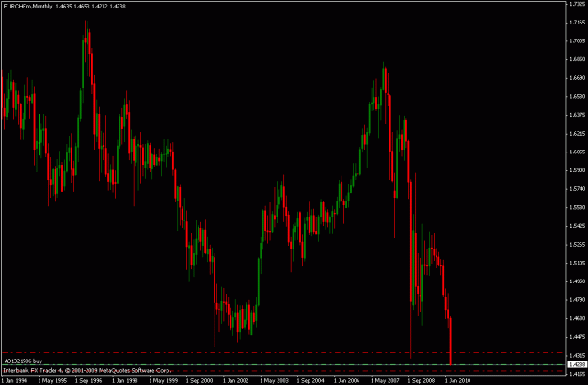Click the Interbank FX Trader 4 copyright text
Viewport: 588px width, 385px height.
coord(87,370)
